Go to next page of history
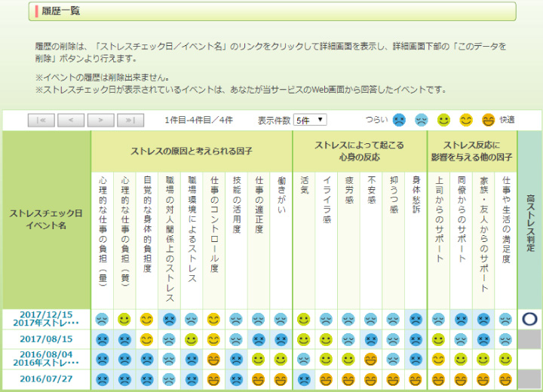543x392 pixels. click(101, 120)
